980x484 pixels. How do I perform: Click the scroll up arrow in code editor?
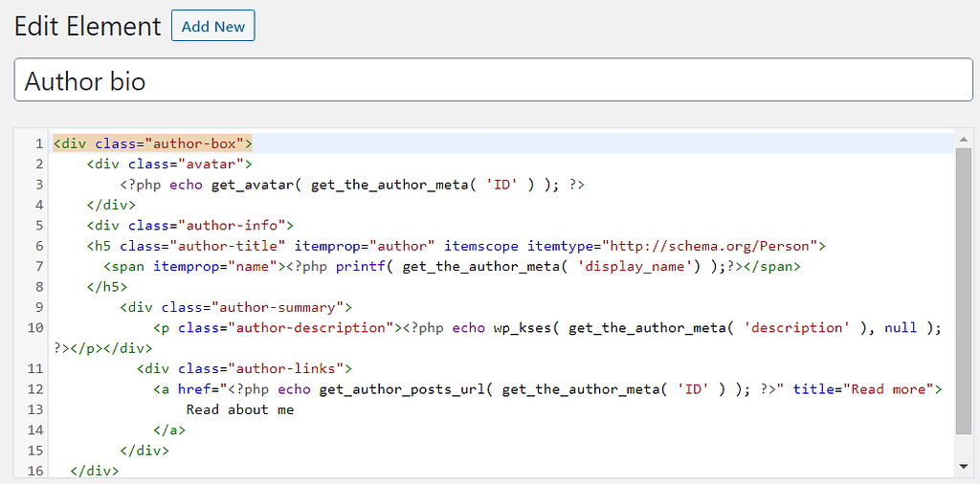[963, 139]
